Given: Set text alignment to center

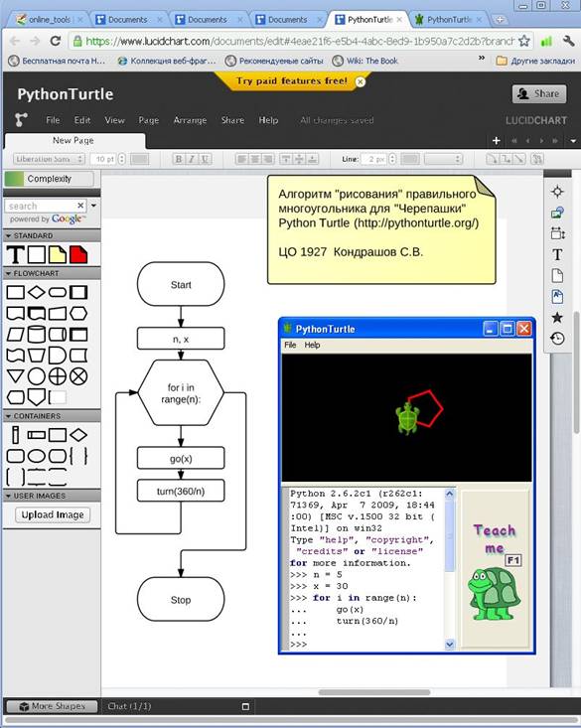Looking at the screenshot, I should pos(255,159).
